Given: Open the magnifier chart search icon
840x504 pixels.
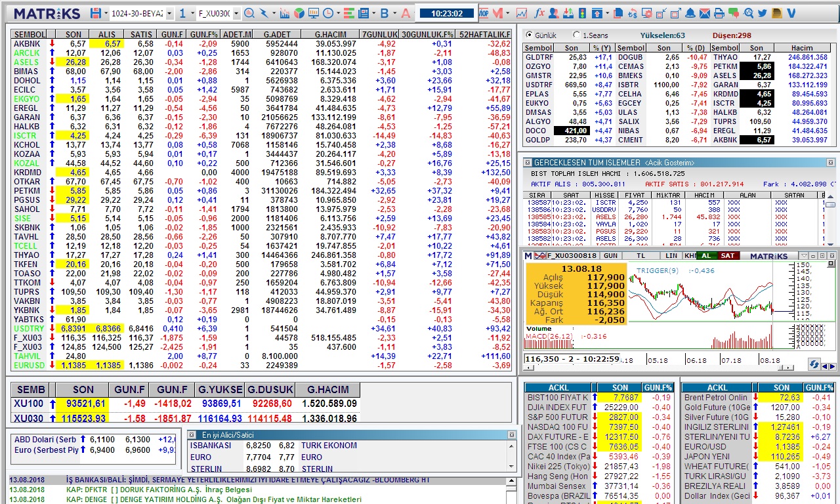Looking at the screenshot, I should click(249, 13).
